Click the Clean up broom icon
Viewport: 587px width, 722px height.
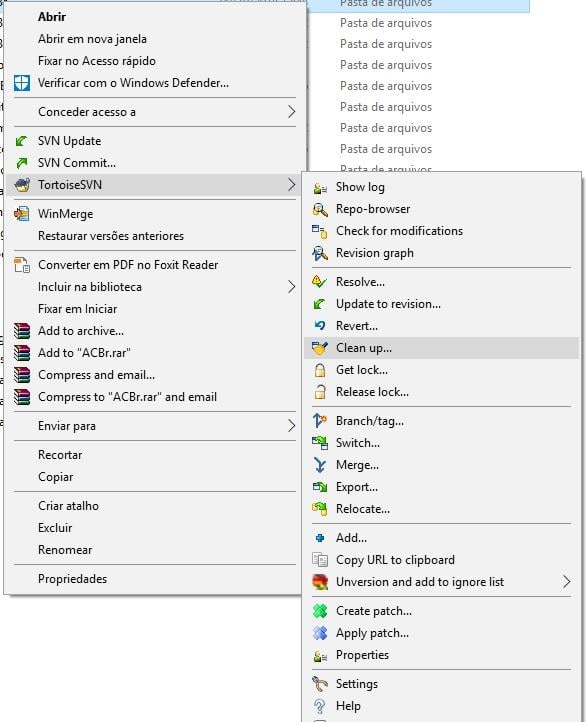point(320,348)
